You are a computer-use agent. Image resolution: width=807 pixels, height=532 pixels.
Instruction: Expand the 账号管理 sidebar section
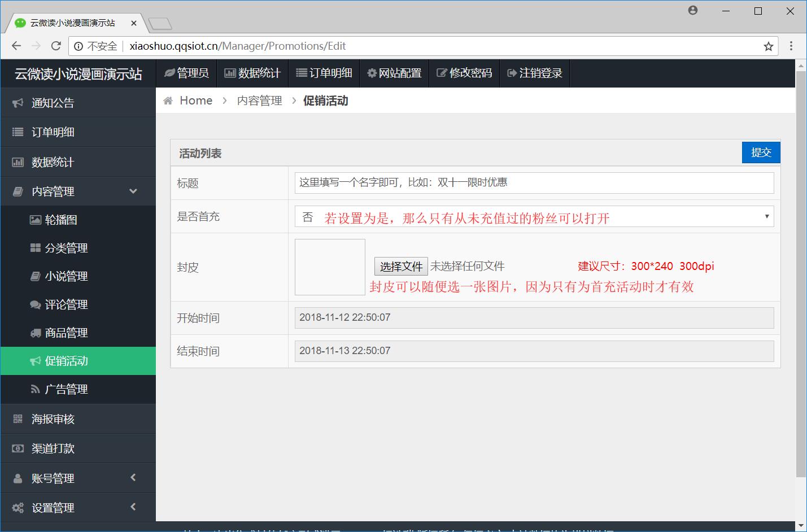78,478
